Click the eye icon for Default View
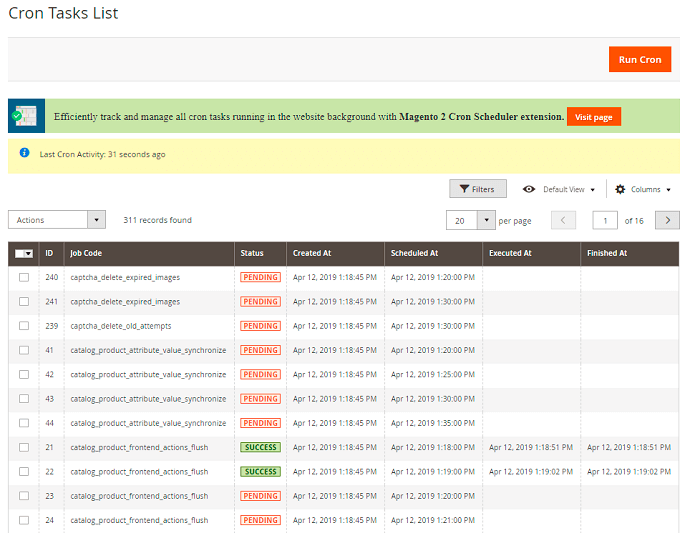The image size is (685, 533). 529,189
